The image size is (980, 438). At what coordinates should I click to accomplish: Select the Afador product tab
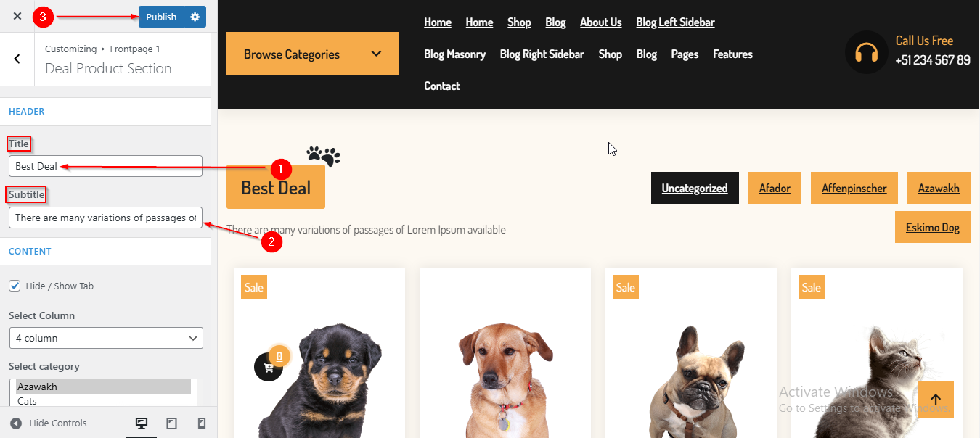pos(775,188)
